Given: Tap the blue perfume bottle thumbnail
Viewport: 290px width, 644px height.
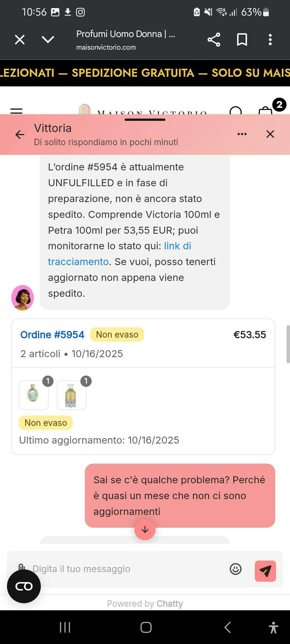Looking at the screenshot, I should (x=34, y=395).
